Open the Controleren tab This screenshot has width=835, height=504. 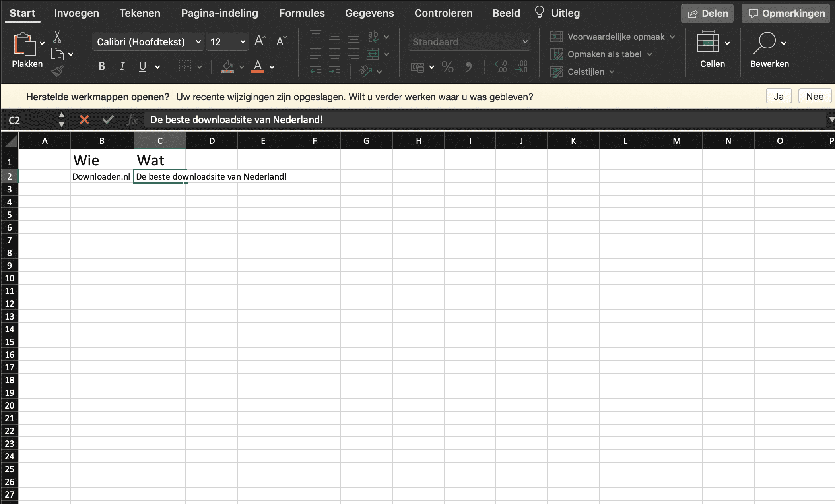coord(444,13)
